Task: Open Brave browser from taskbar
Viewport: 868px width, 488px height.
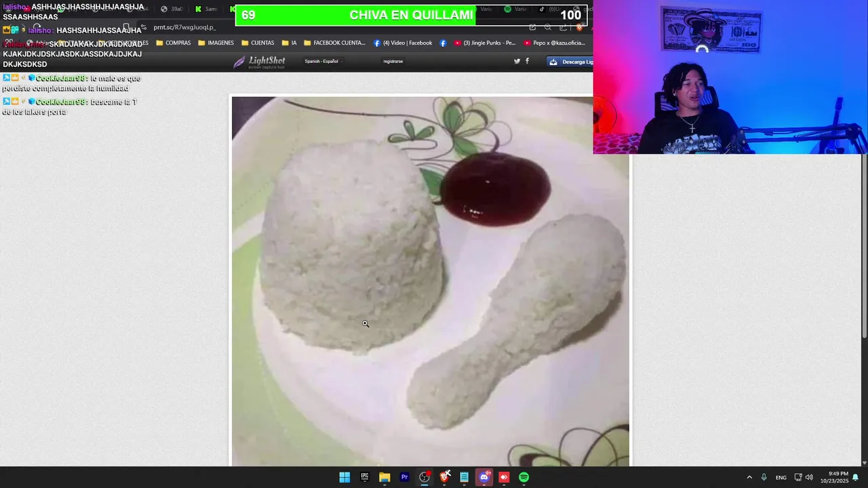Action: coord(444,477)
